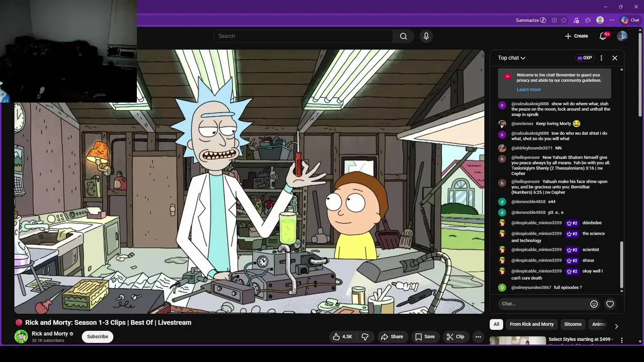Image resolution: width=644 pixels, height=362 pixels.
Task: Click Select Styles starting at $499 title
Action: coord(581,339)
